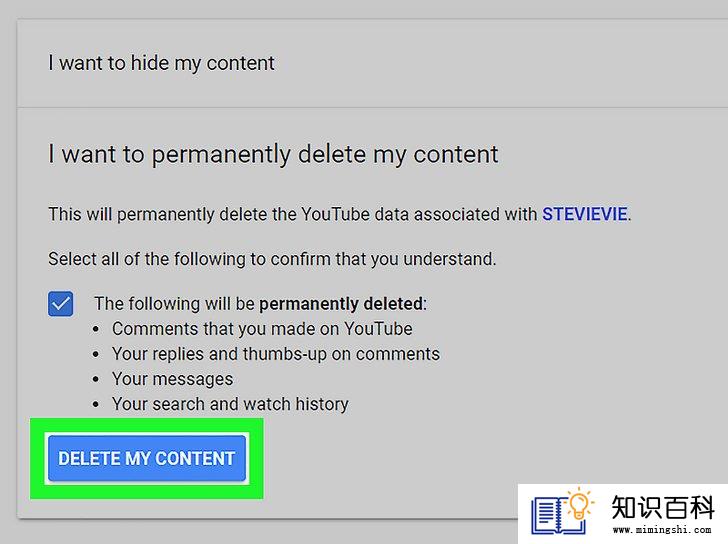Click "Your search and watch history" item
This screenshot has width=728, height=544.
(x=230, y=404)
